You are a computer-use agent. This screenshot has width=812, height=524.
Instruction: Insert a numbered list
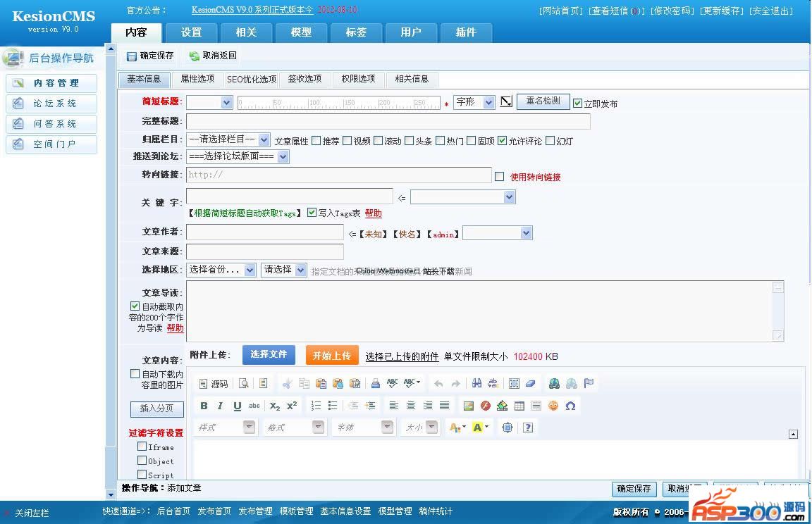click(316, 406)
